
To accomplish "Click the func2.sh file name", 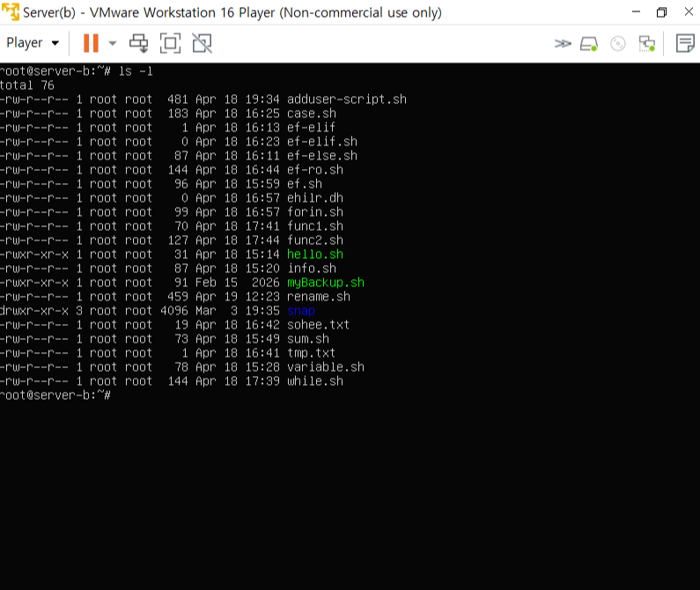I will (315, 240).
